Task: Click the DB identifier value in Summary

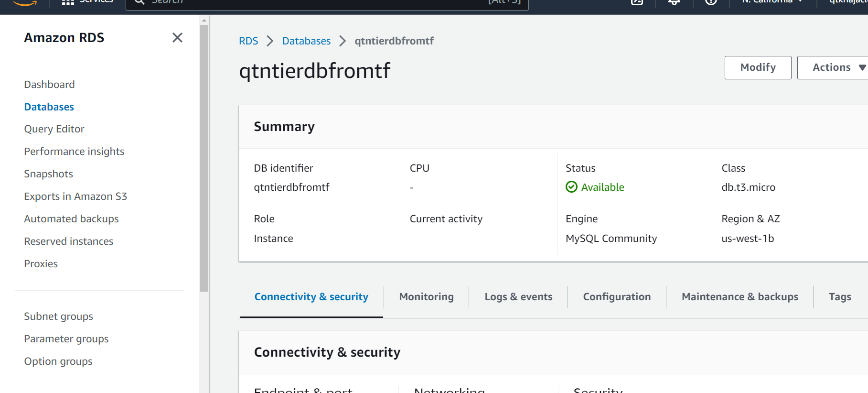Action: [x=291, y=187]
